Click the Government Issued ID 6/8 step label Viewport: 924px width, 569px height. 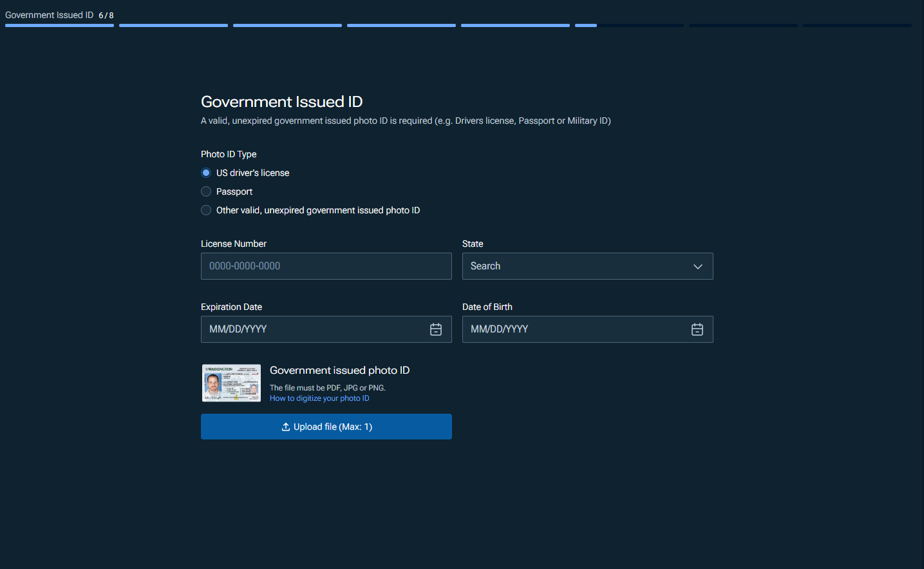point(59,15)
